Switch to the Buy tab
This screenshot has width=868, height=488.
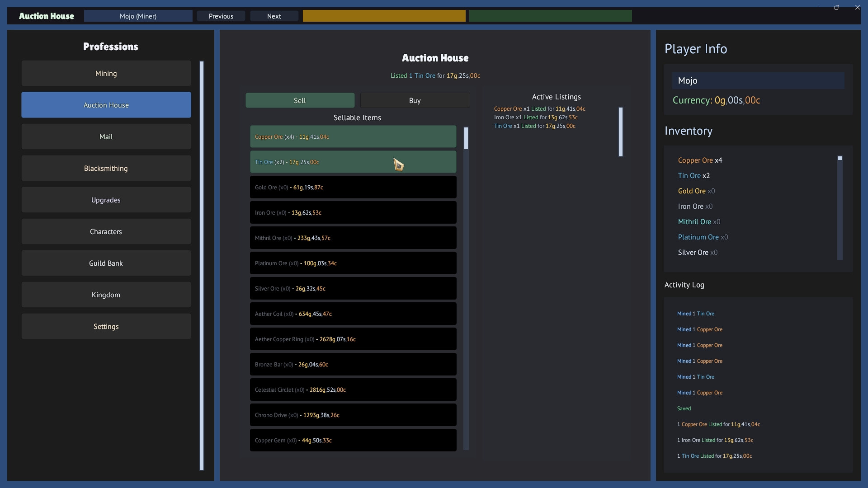point(415,100)
